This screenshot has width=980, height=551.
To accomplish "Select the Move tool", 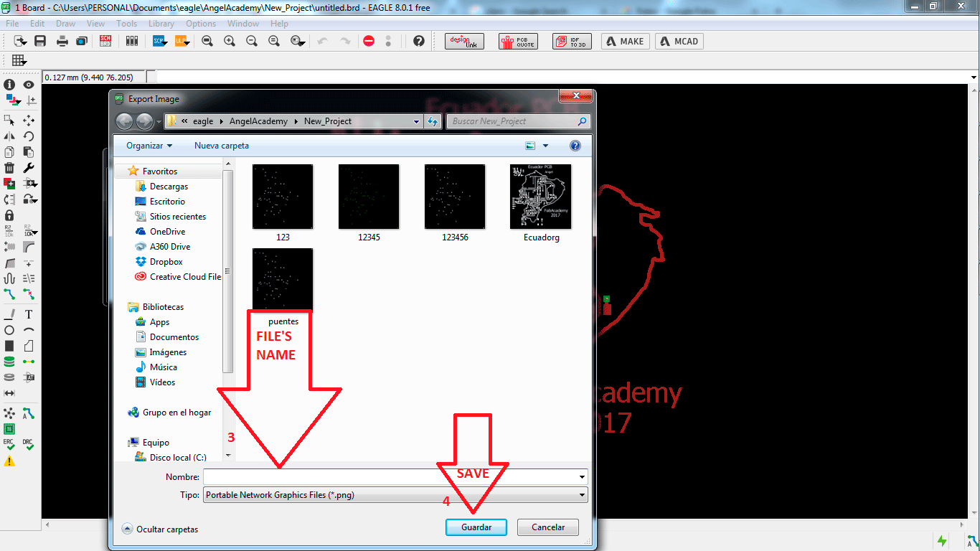I will click(x=29, y=120).
